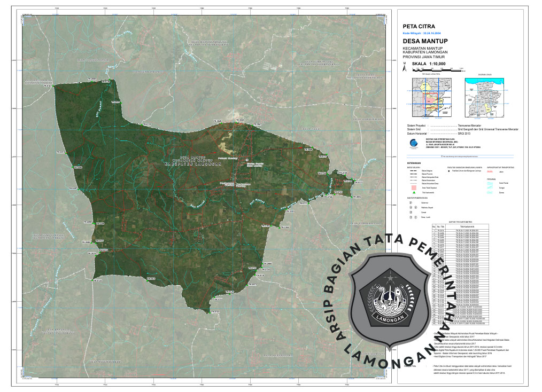The width and height of the screenshot is (542, 392).
Task: Click the north arrow compass symbol
Action: tap(405, 68)
